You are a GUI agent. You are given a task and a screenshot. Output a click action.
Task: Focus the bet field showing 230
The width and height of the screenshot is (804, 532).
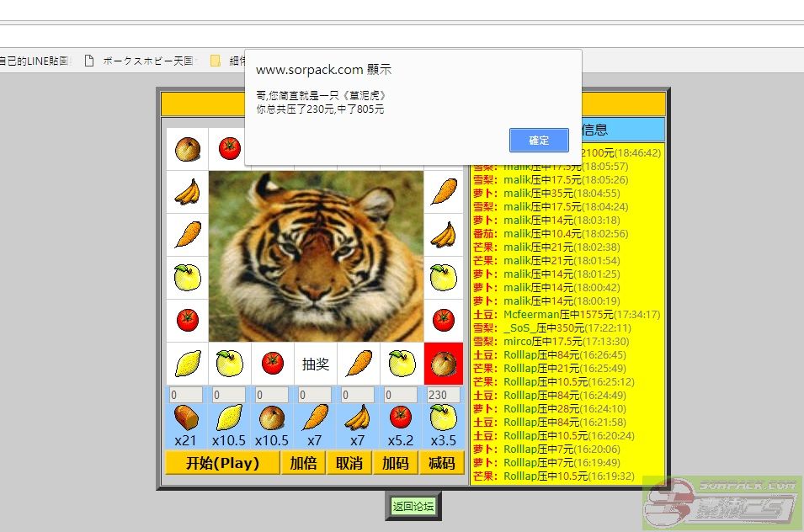click(x=443, y=395)
